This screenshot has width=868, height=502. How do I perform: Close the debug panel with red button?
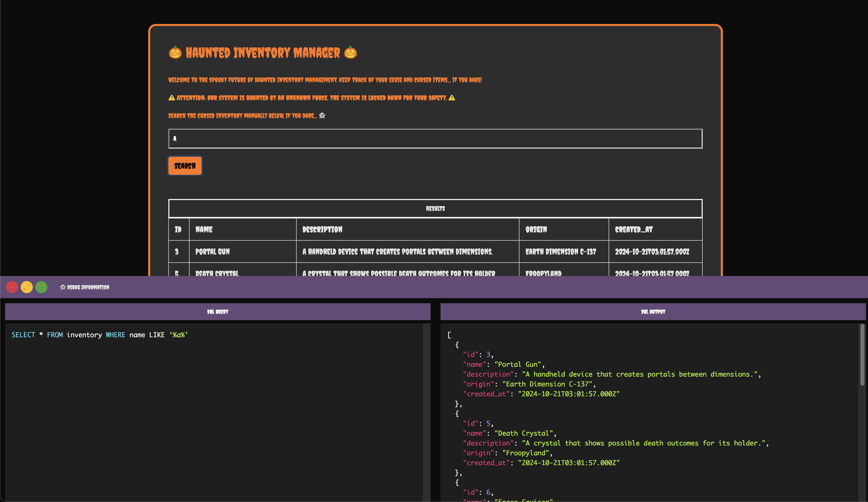tap(12, 287)
